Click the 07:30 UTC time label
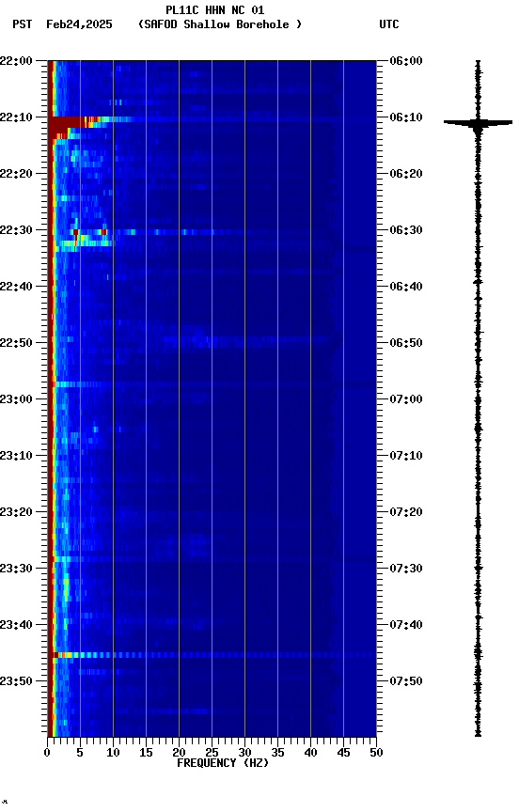Viewport: 519px width, 812px height. click(x=406, y=569)
